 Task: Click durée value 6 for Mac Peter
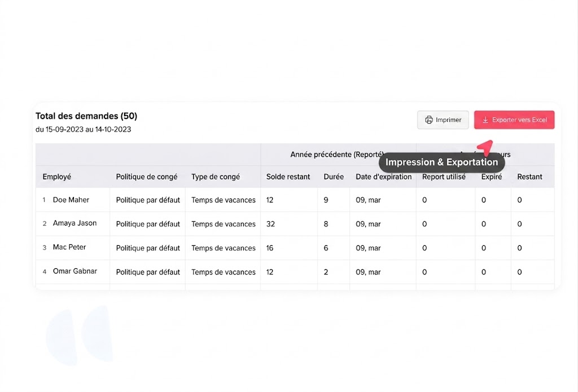click(x=326, y=248)
